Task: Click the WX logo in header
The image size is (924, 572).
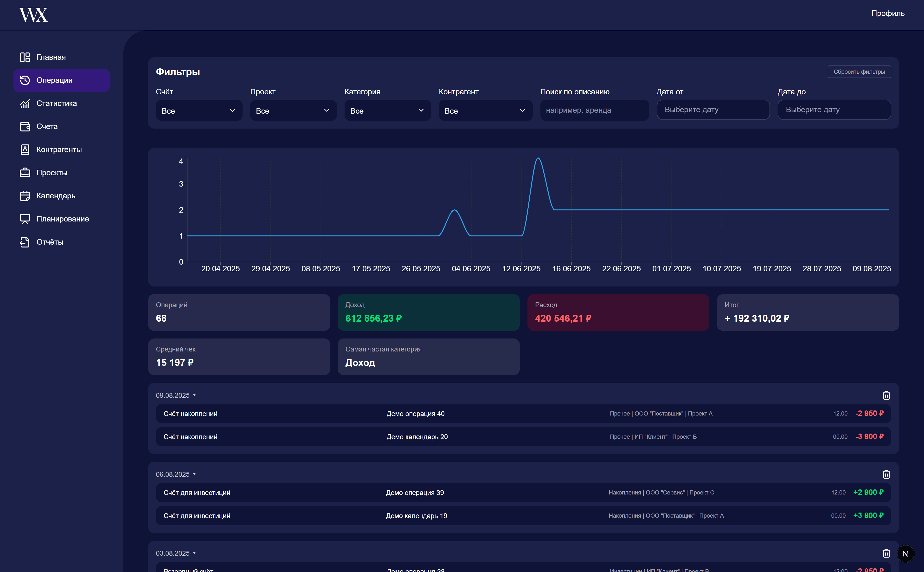Action: click(33, 15)
